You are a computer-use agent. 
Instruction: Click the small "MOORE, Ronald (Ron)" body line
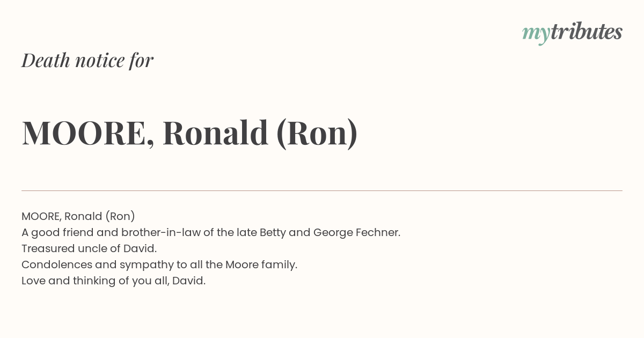pyautogui.click(x=78, y=216)
